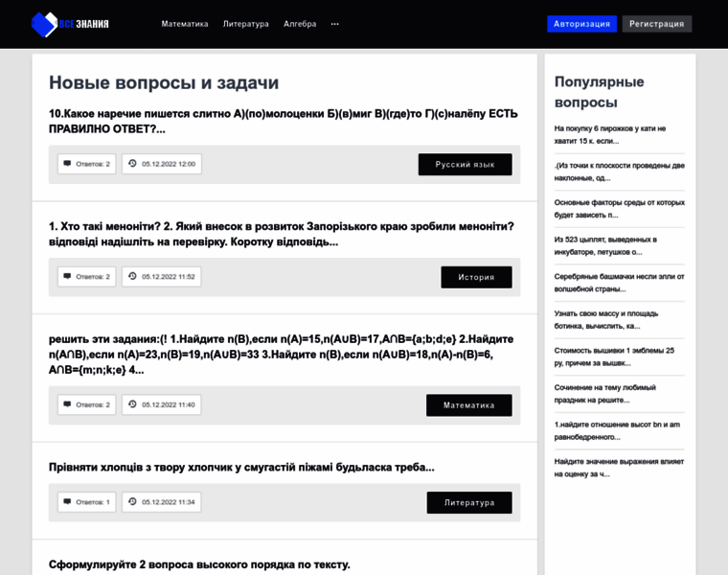Open question about наречие пишется слитно

284,121
